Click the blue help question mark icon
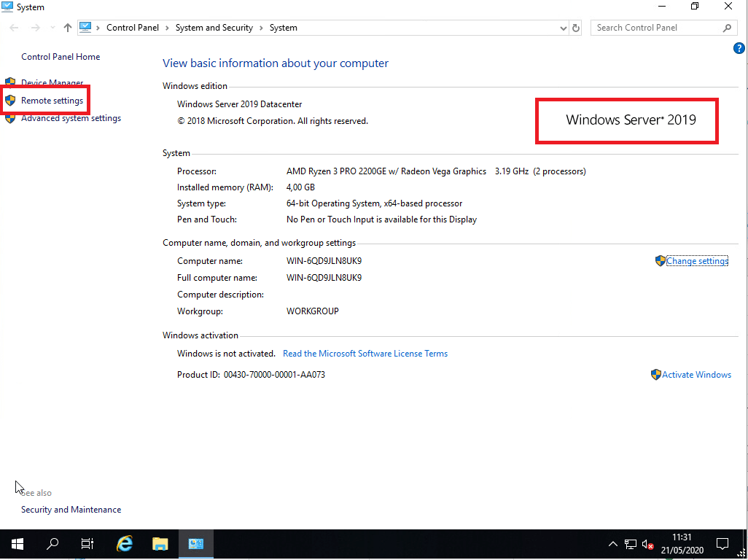 tap(739, 48)
